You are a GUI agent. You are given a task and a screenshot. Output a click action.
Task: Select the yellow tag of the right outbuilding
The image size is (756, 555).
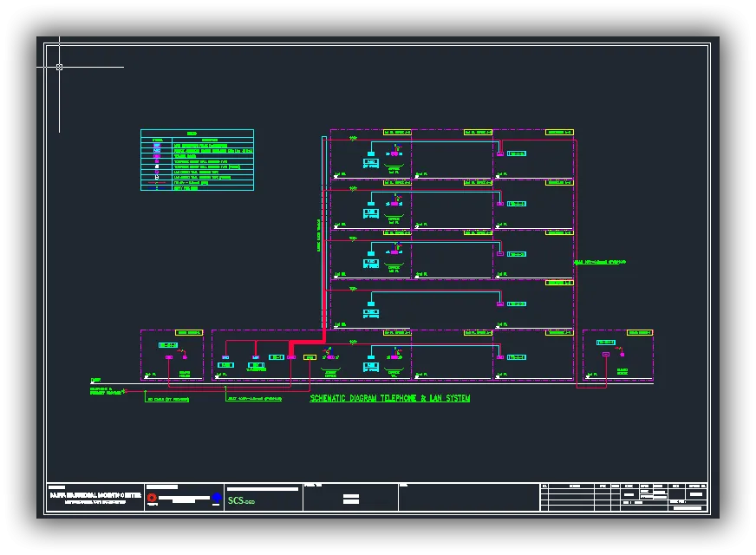(x=639, y=333)
